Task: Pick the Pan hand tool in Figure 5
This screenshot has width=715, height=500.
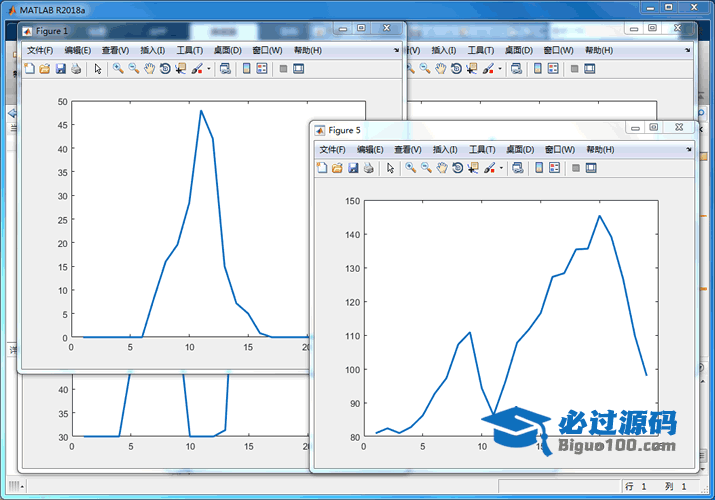Action: (441, 168)
